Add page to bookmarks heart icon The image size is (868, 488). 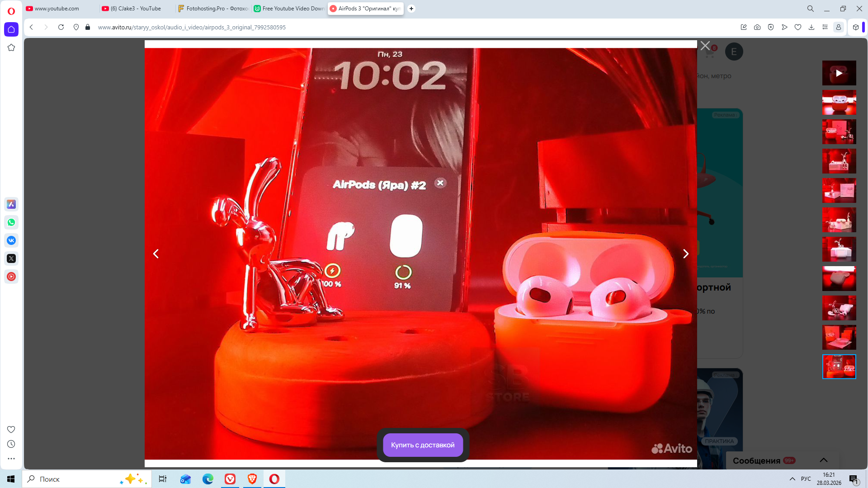(798, 27)
